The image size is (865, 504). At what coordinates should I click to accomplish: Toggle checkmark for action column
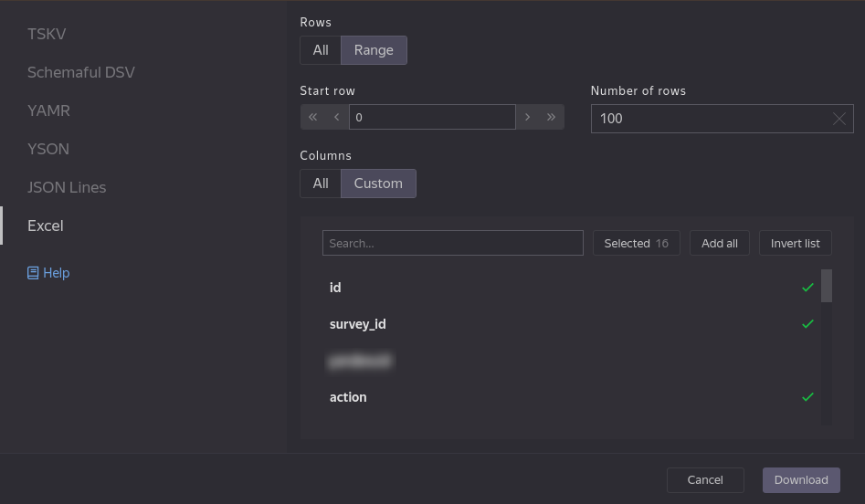click(807, 397)
